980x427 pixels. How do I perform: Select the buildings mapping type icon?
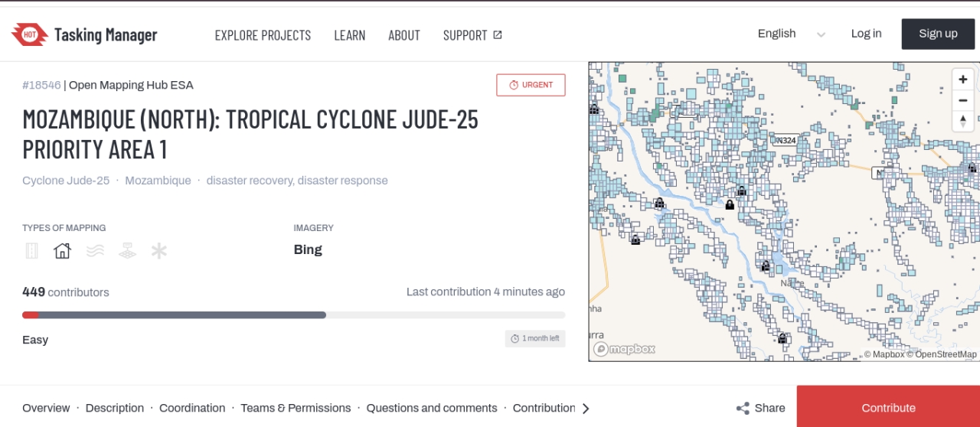(x=62, y=251)
